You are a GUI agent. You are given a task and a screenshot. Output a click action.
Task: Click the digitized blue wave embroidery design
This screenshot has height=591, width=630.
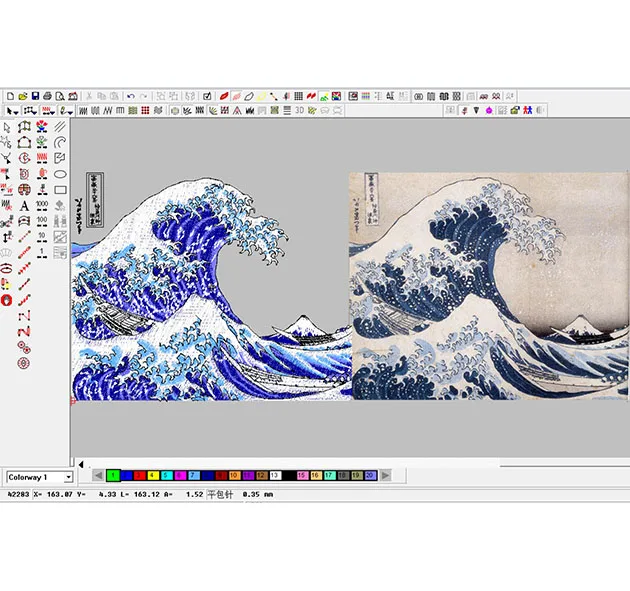[211, 287]
